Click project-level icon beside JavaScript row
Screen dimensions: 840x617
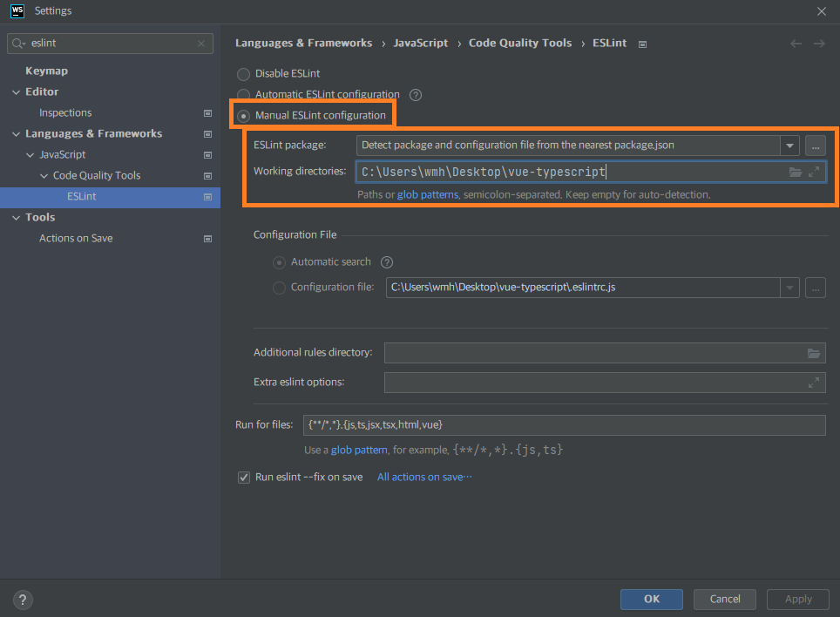coord(208,155)
